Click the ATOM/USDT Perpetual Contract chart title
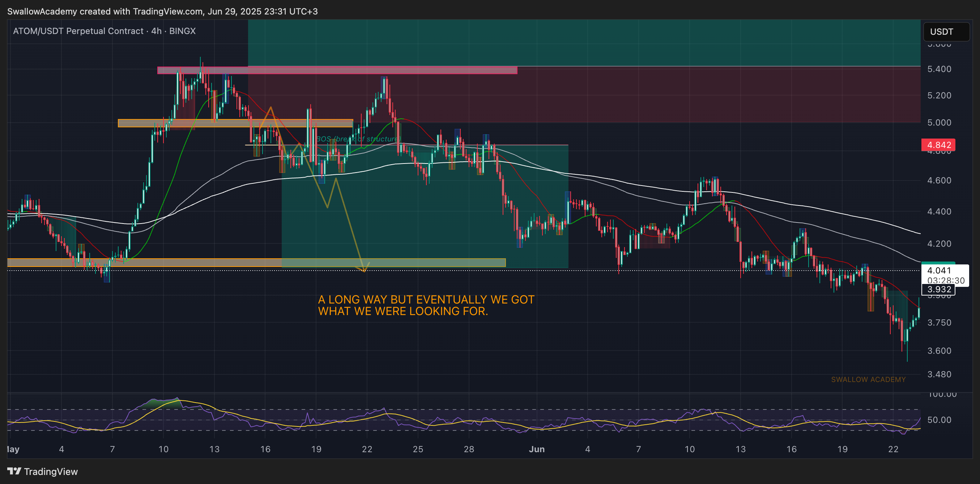Viewport: 980px width, 484px height. 104,31
